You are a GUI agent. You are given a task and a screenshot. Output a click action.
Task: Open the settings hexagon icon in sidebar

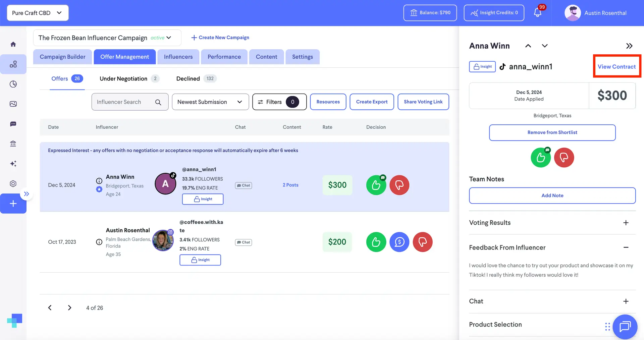[x=13, y=183]
